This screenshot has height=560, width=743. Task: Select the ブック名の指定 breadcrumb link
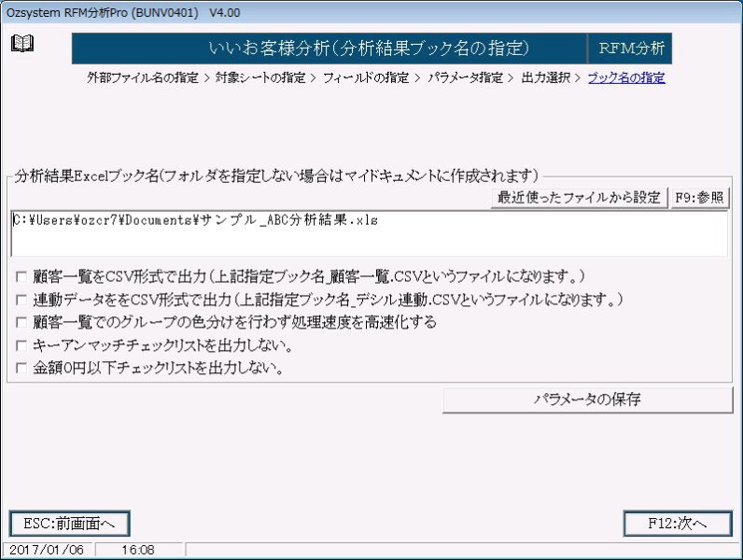coord(625,78)
